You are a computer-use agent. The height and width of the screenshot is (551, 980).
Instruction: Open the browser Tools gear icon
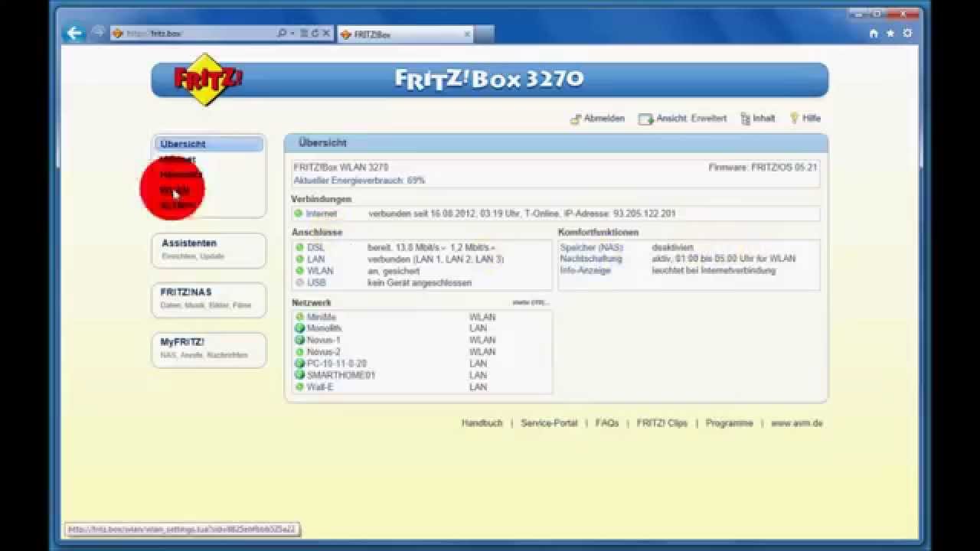(x=908, y=34)
